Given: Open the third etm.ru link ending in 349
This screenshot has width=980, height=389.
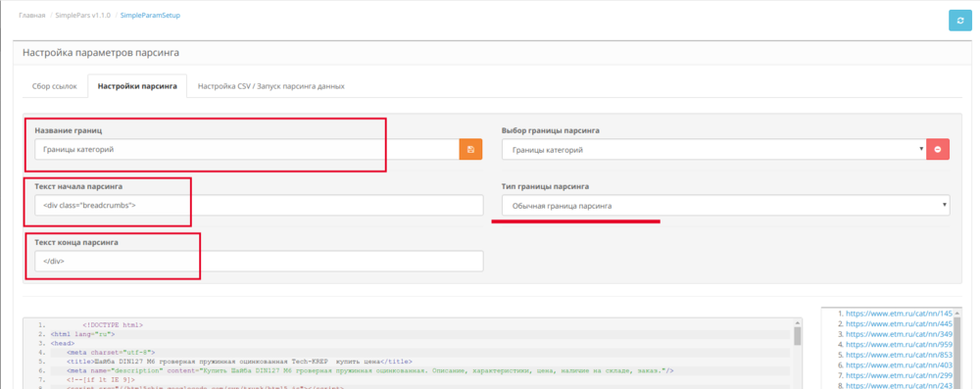Looking at the screenshot, I should [898, 334].
